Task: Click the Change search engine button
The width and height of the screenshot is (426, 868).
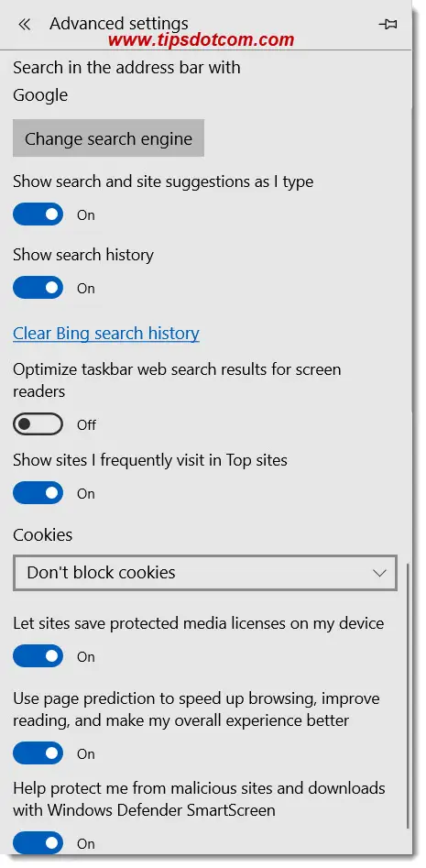Action: tap(108, 137)
